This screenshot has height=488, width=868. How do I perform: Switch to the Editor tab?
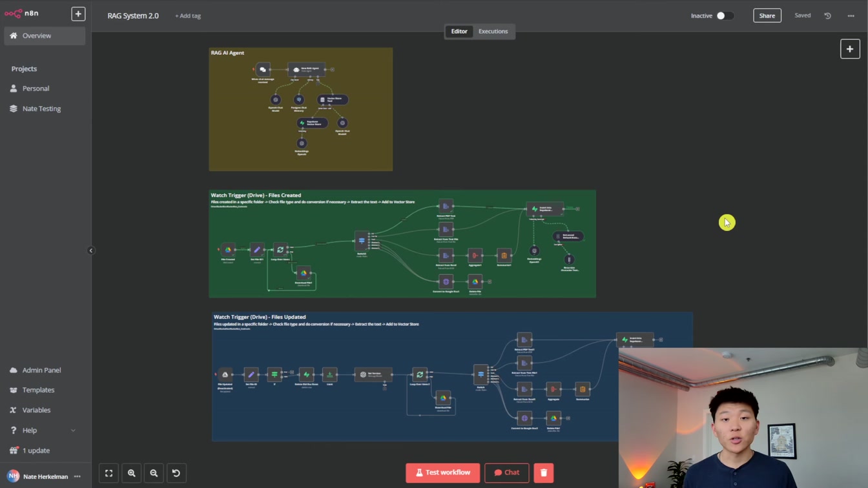[x=459, y=31]
